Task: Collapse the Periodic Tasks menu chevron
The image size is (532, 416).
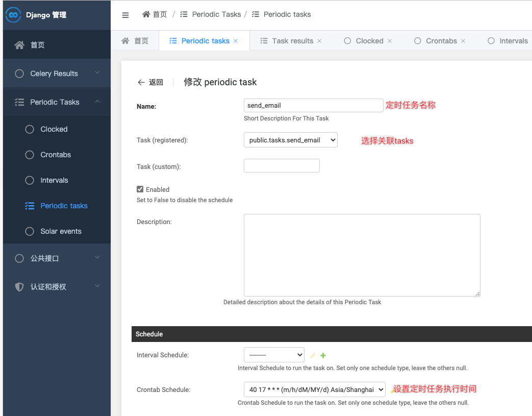Action: coord(97,101)
